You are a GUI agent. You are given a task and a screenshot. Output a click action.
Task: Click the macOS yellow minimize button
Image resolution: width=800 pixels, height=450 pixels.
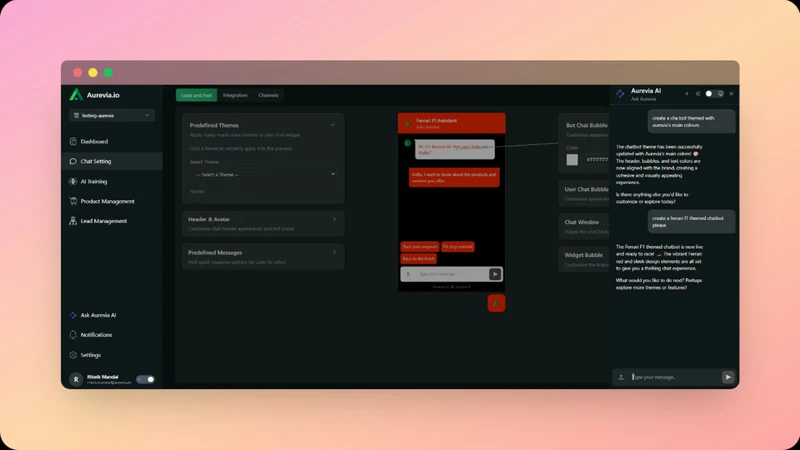(x=93, y=72)
